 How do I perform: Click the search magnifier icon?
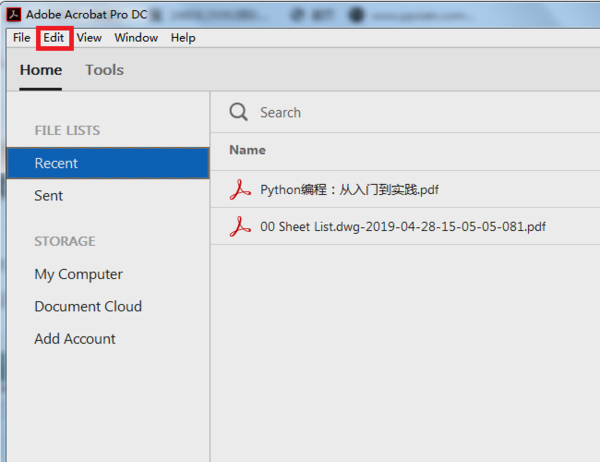[x=238, y=112]
